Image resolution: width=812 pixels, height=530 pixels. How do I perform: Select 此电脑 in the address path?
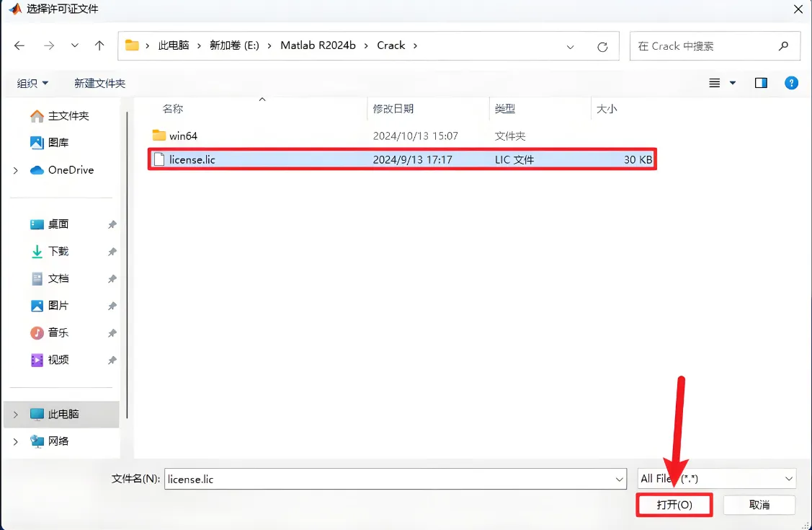[174, 45]
